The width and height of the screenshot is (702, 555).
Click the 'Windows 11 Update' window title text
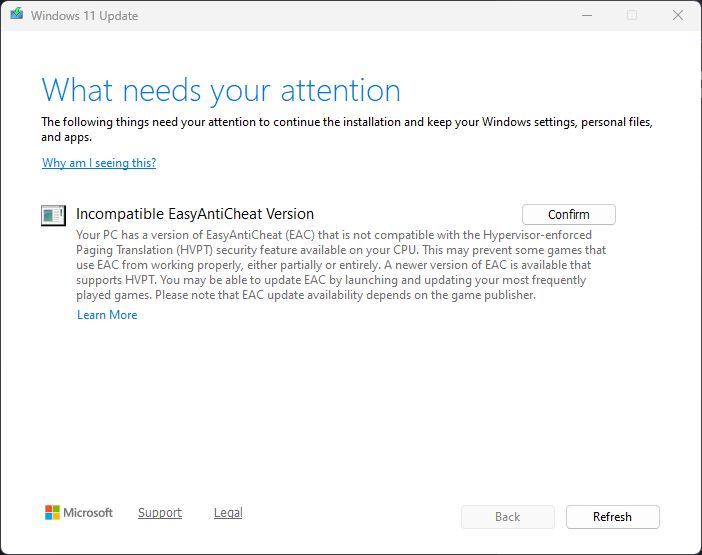[x=84, y=16]
